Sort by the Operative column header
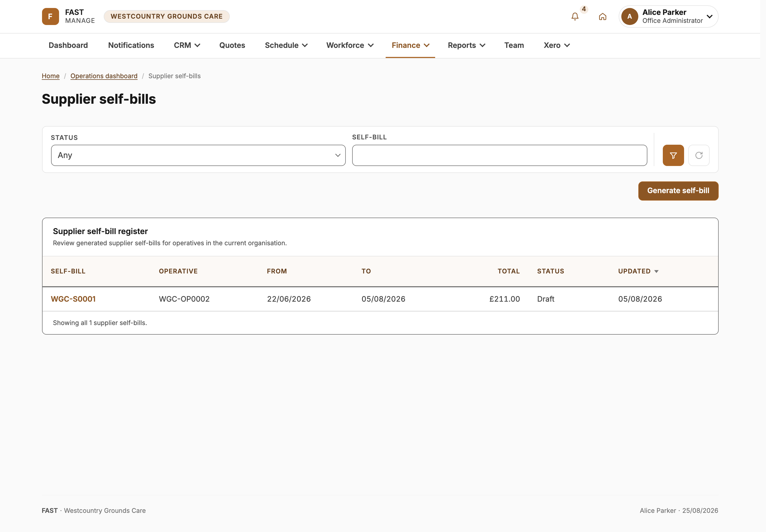Viewport: 766px width, 532px height. [178, 271]
